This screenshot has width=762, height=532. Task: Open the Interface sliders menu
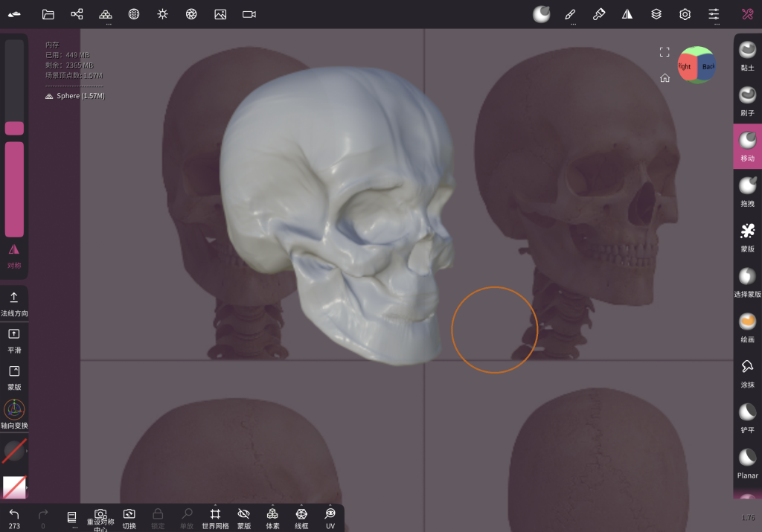[x=714, y=14]
